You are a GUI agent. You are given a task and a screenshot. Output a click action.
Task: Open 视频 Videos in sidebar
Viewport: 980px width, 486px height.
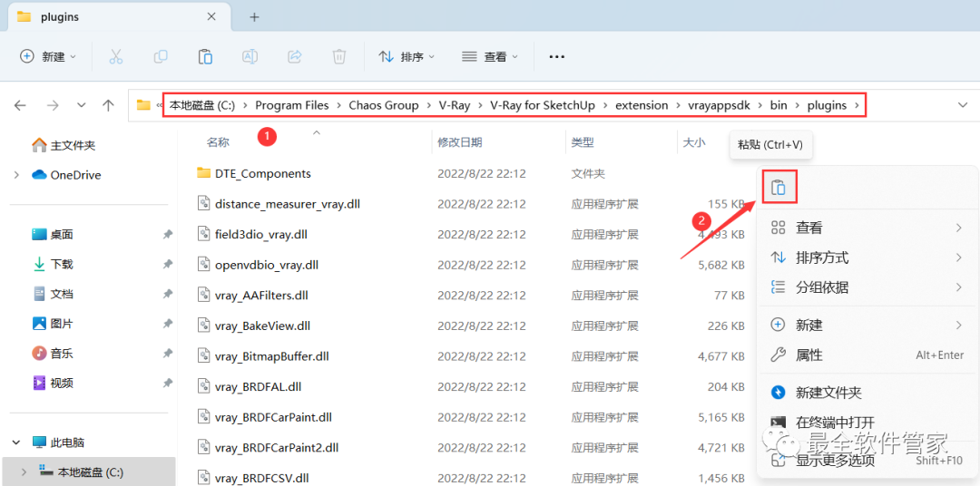pos(53,383)
